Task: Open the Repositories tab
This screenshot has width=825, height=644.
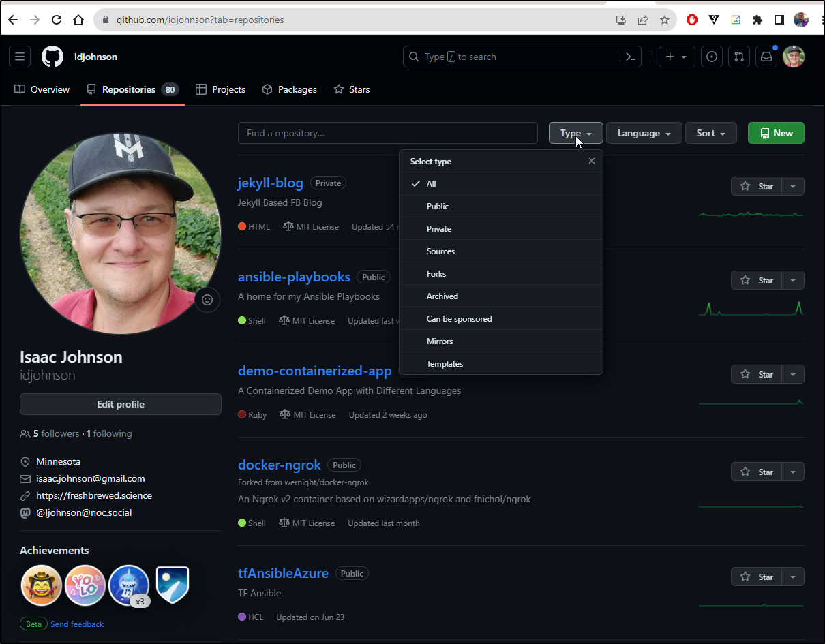Action: click(132, 89)
